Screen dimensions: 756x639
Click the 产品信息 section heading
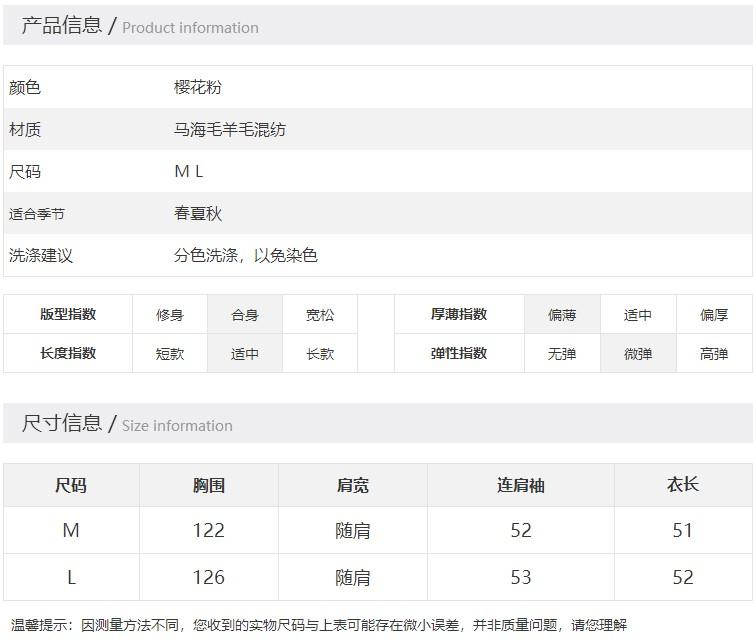point(62,26)
